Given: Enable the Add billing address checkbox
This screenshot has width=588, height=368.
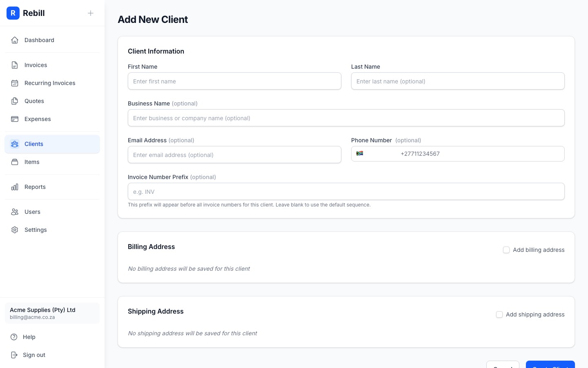Looking at the screenshot, I should tap(506, 250).
